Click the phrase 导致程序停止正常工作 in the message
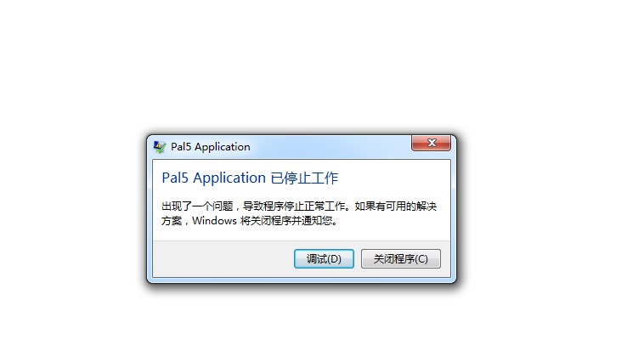Viewport: 644px width, 362px height. [x=294, y=206]
